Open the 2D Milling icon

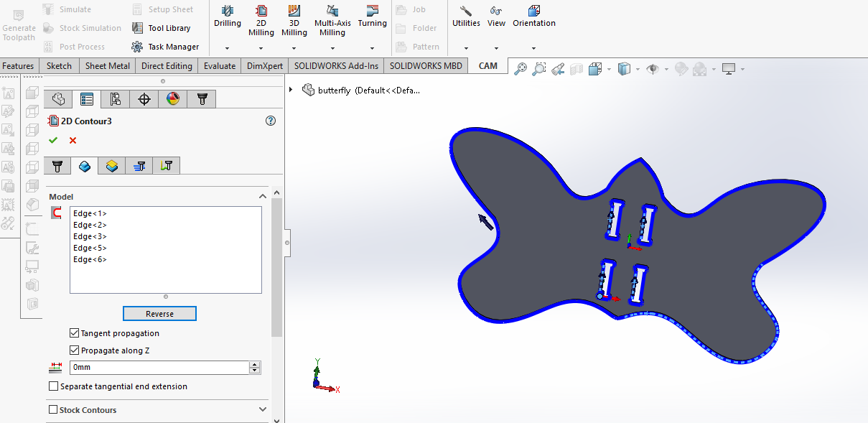point(261,11)
